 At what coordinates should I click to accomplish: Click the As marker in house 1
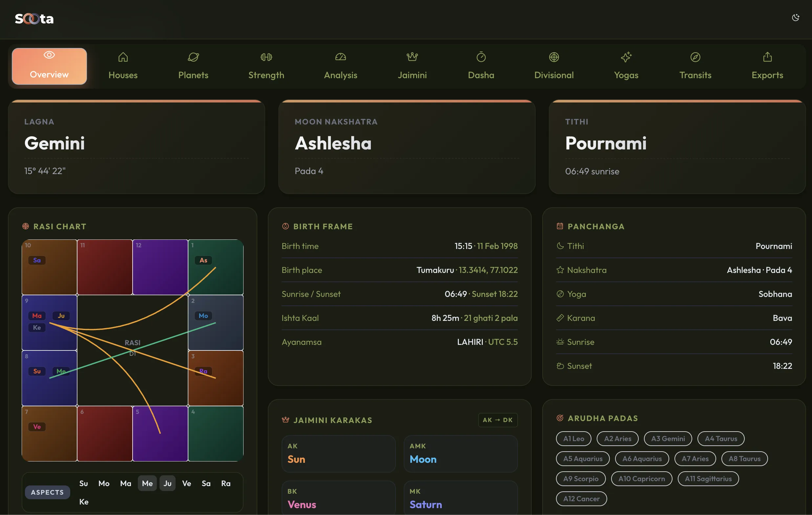203,260
